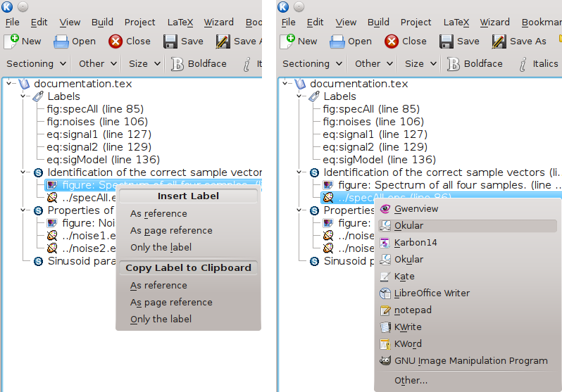This screenshot has height=392, width=562.
Task: Open Build menu in left window
Action: 102,23
